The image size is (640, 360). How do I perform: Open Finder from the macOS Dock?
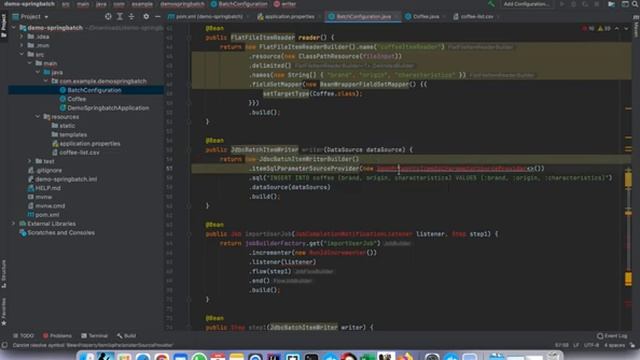(x=87, y=357)
